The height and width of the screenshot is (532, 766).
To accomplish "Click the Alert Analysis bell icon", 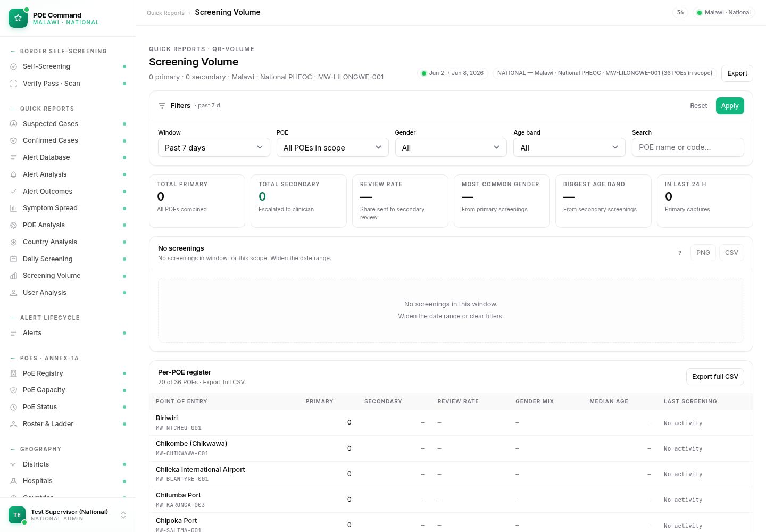I will tap(14, 174).
